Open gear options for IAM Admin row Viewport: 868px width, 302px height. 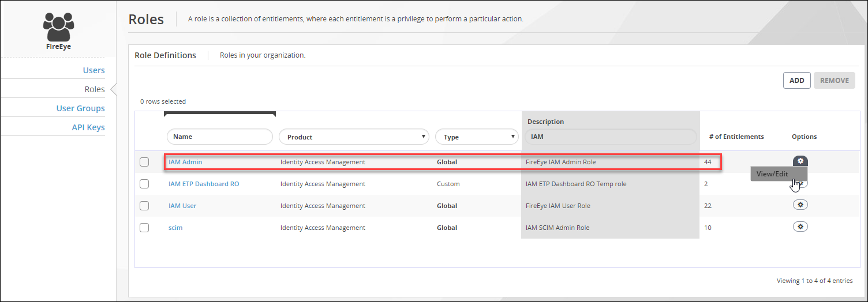pyautogui.click(x=800, y=161)
